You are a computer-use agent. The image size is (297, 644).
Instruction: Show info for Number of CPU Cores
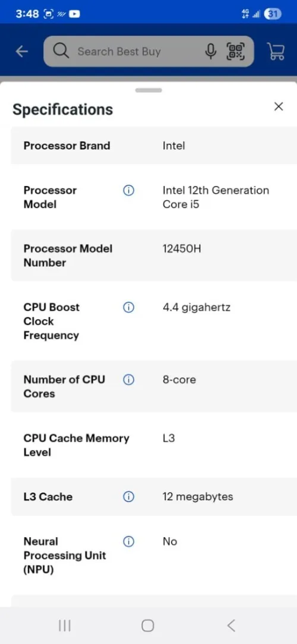tap(128, 380)
